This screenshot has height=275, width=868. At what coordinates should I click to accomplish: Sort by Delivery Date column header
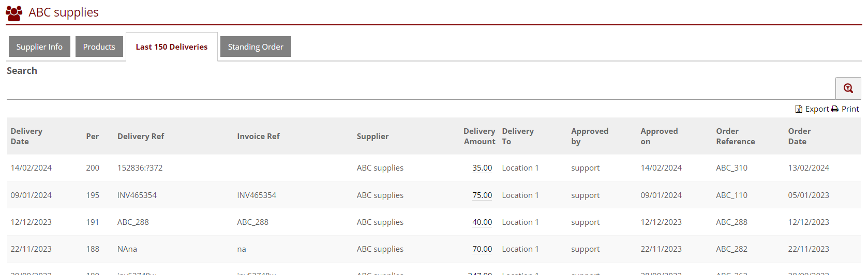(26, 136)
